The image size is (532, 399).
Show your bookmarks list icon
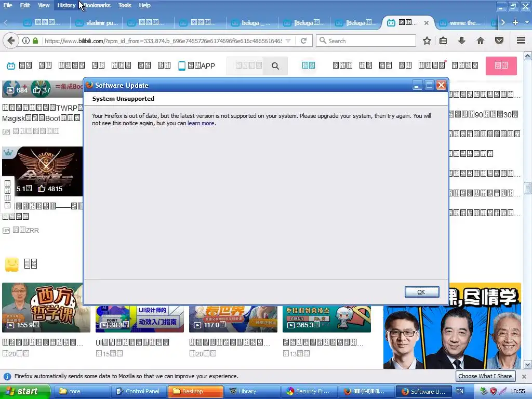[x=443, y=41]
